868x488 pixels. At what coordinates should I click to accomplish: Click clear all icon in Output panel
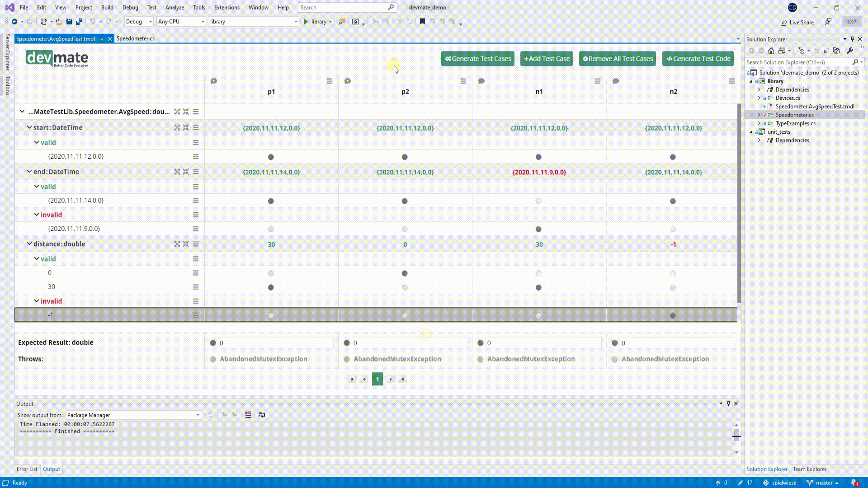pos(248,415)
